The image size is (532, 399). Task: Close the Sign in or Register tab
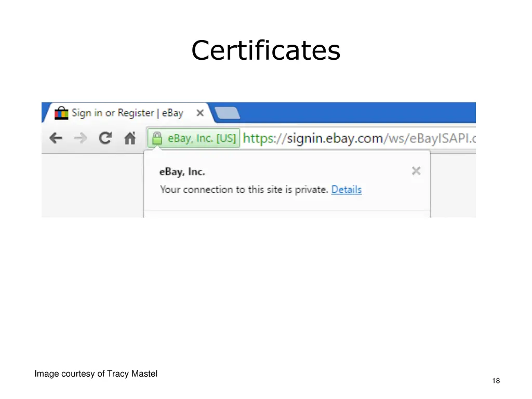coord(200,113)
